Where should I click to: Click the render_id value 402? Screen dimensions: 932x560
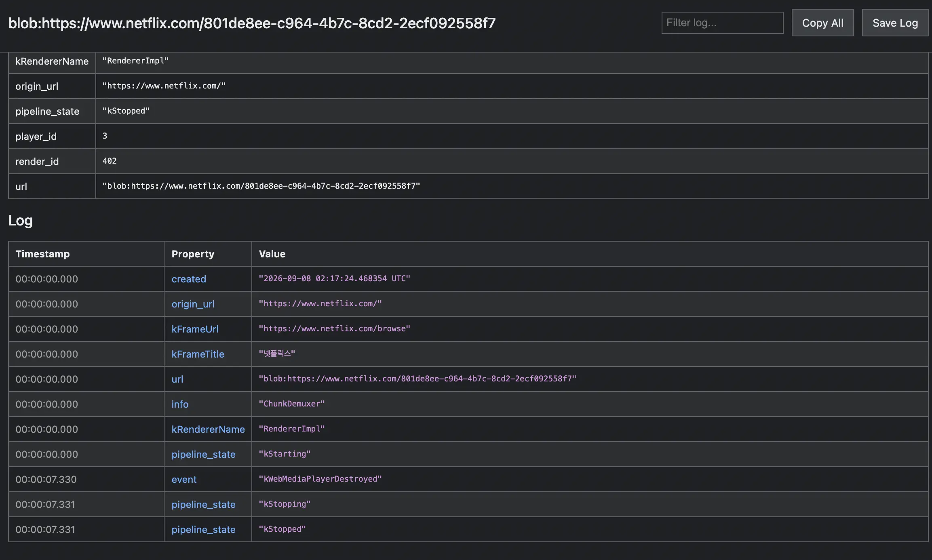(x=110, y=161)
